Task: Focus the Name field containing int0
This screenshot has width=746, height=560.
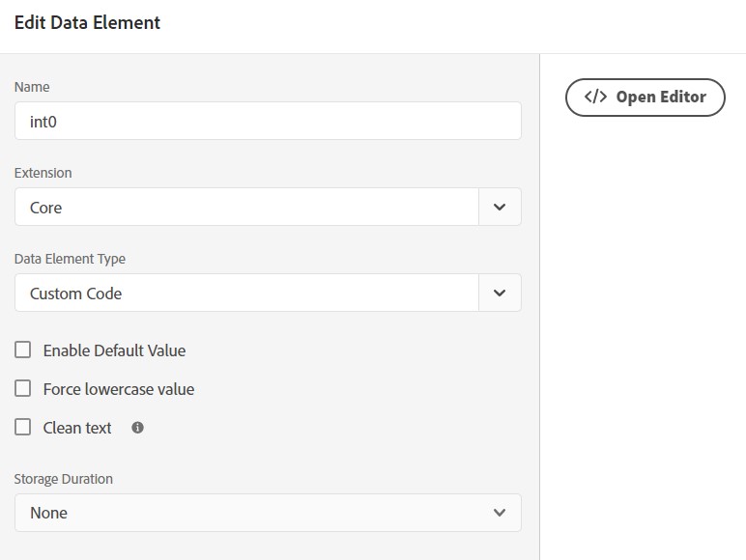Action: (x=268, y=122)
